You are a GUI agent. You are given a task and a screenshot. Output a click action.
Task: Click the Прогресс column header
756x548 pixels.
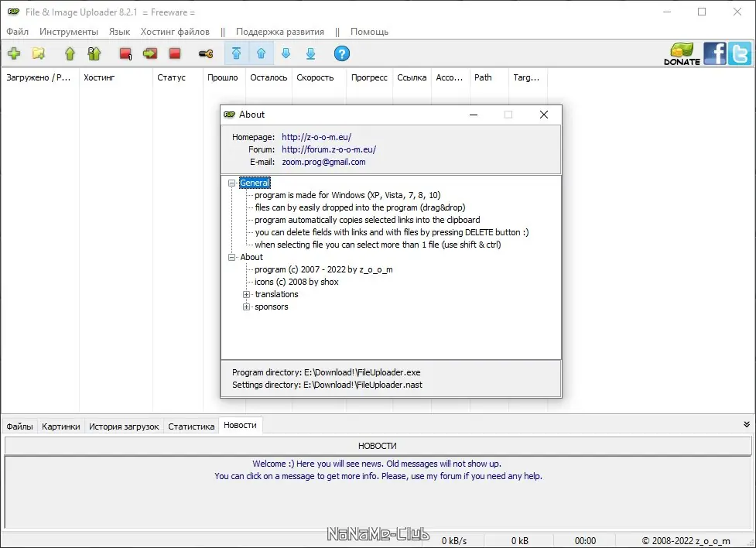[369, 77]
